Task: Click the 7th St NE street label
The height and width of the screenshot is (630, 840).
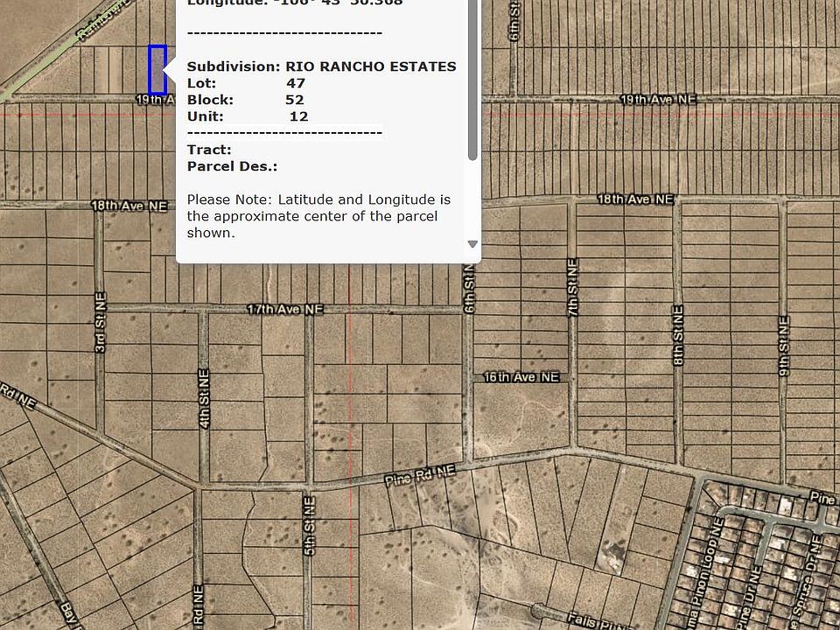Action: (x=572, y=288)
